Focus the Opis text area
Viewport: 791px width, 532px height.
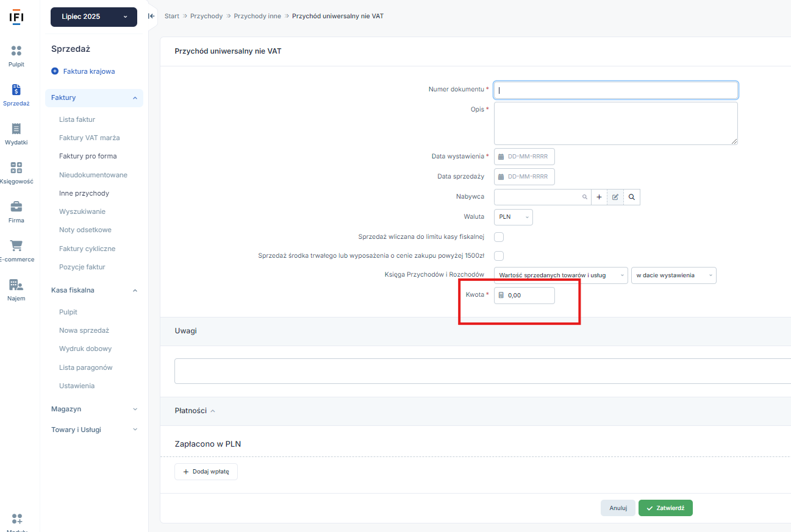616,123
